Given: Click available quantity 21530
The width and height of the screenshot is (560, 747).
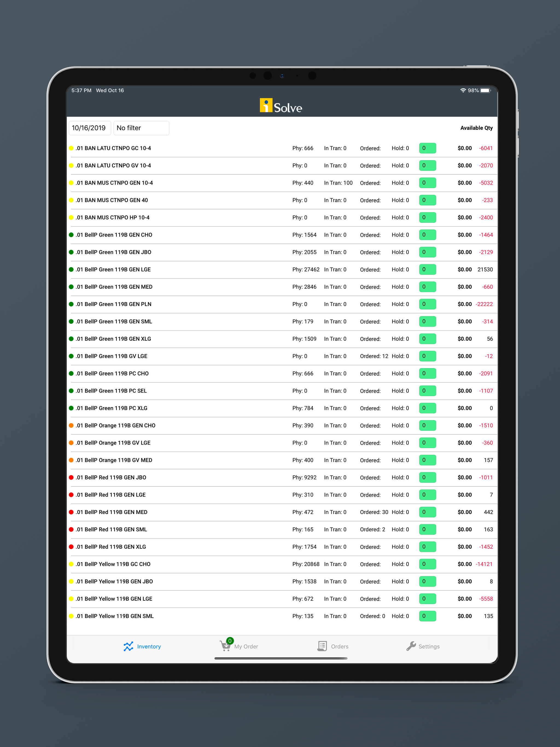Looking at the screenshot, I should click(485, 270).
